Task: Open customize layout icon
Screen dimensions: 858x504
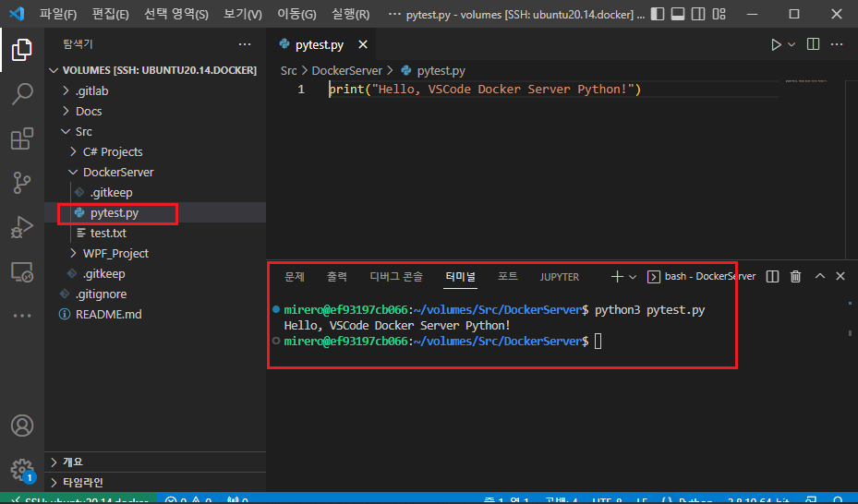Action: (x=719, y=14)
